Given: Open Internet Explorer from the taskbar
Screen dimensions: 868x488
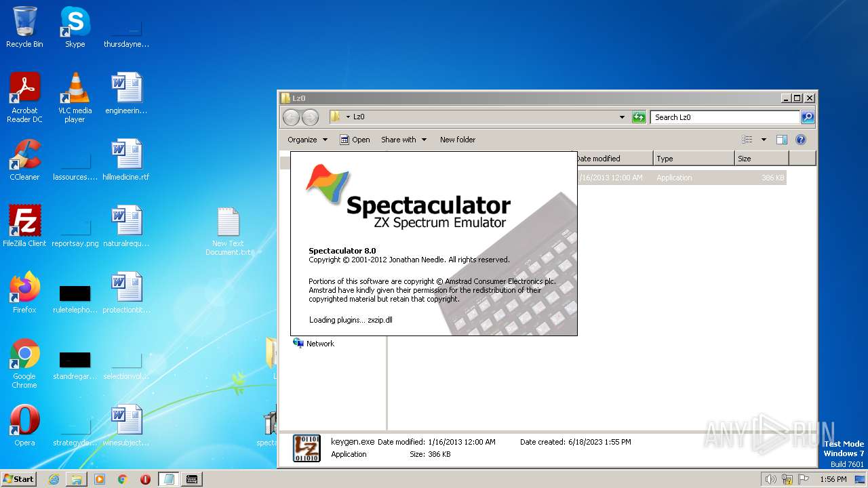Looking at the screenshot, I should tap(54, 479).
